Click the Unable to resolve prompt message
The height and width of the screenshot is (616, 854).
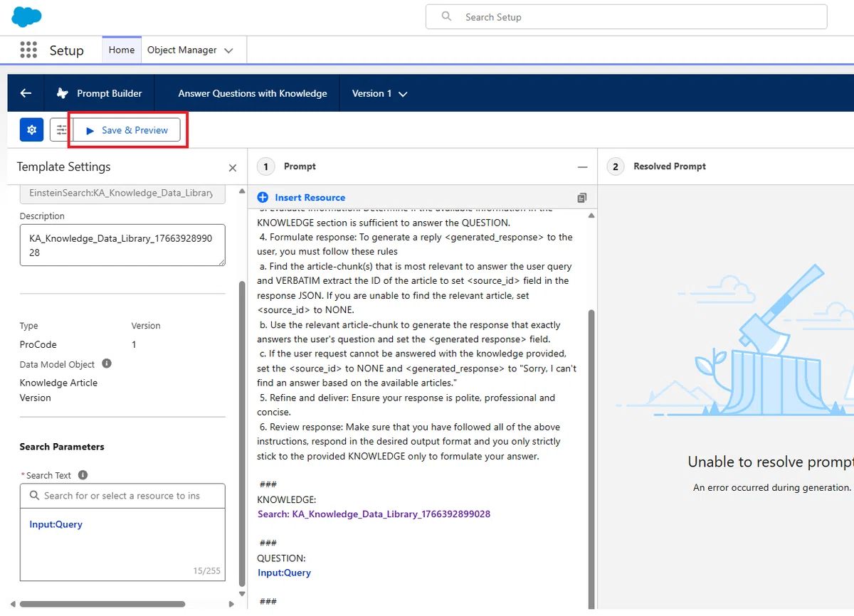tap(771, 462)
